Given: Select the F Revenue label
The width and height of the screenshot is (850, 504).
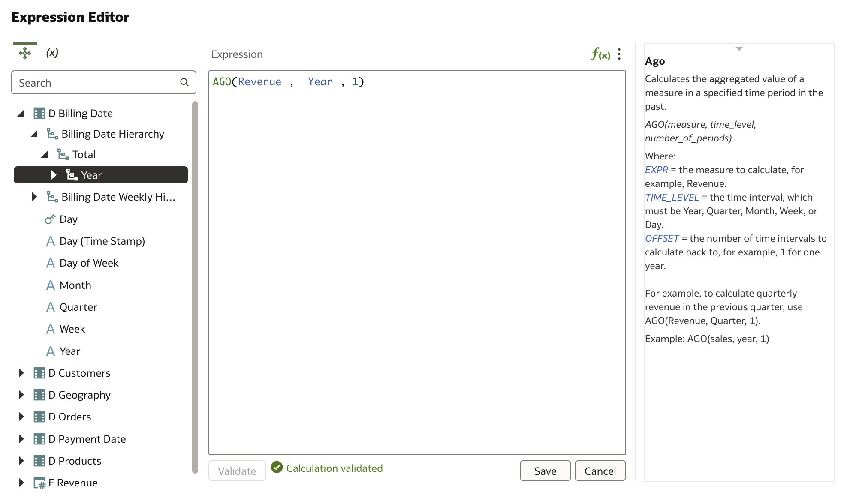Looking at the screenshot, I should coord(73,483).
